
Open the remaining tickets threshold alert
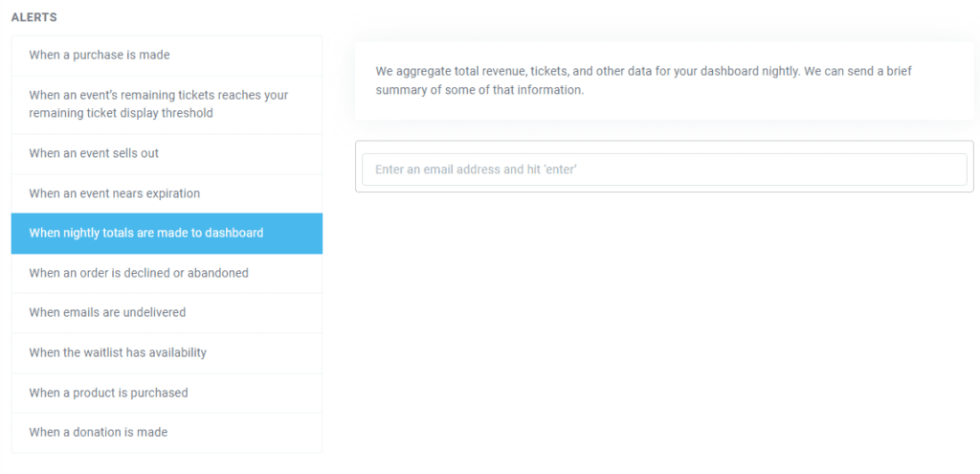159,104
